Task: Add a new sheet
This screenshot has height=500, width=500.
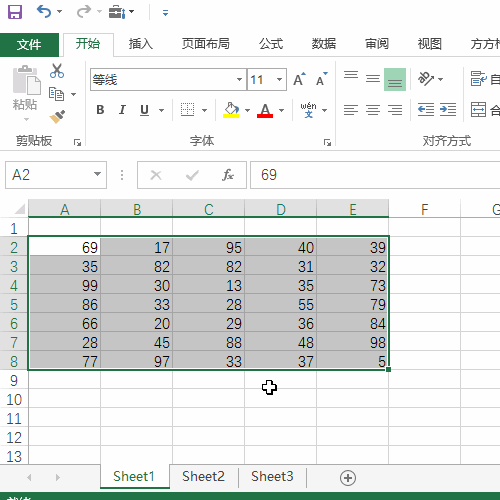Action: tap(348, 478)
